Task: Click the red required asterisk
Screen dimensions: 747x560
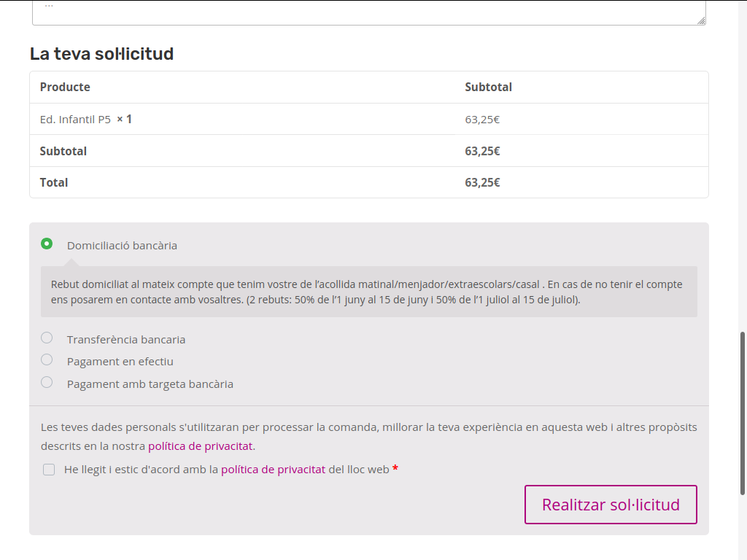Action: [x=395, y=470]
